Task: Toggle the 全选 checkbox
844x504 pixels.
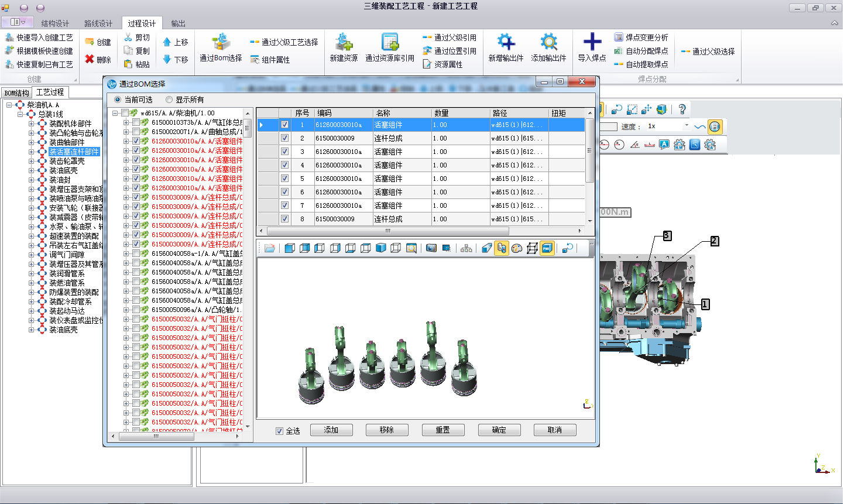Action: pyautogui.click(x=280, y=431)
